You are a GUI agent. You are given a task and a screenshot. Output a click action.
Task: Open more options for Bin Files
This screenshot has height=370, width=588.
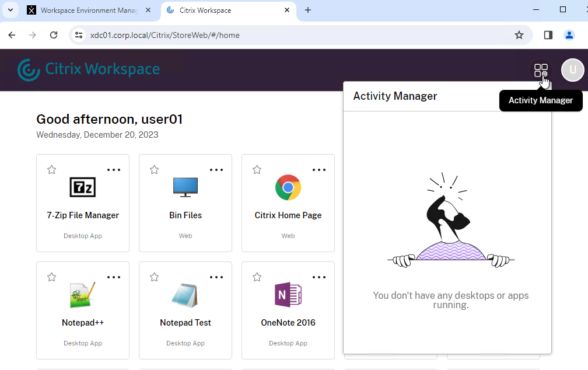click(216, 170)
